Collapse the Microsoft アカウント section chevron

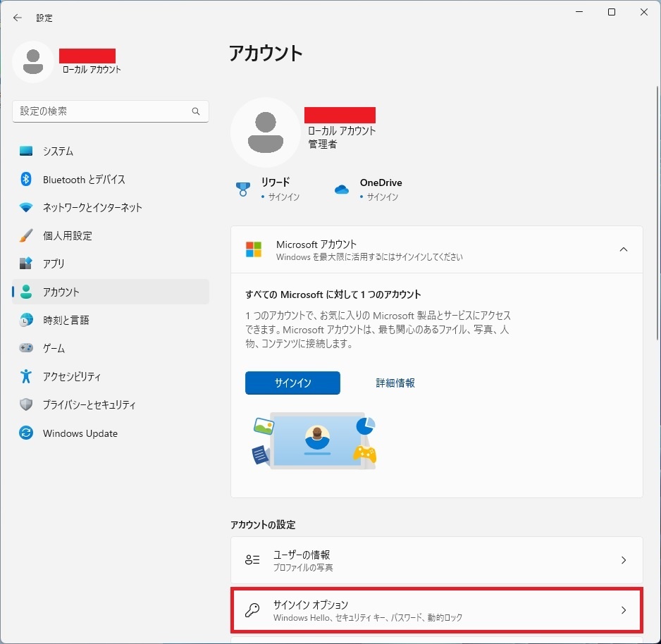[624, 249]
